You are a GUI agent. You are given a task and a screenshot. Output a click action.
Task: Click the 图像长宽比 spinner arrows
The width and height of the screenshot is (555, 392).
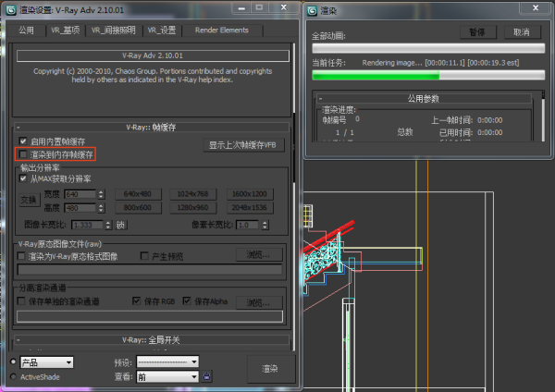click(107, 225)
